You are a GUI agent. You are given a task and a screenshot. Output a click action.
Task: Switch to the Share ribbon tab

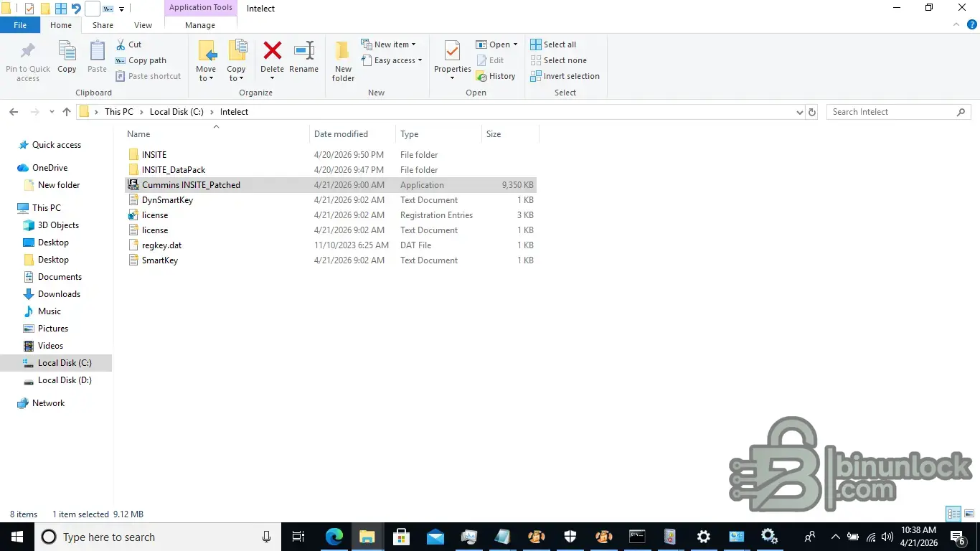click(x=103, y=25)
